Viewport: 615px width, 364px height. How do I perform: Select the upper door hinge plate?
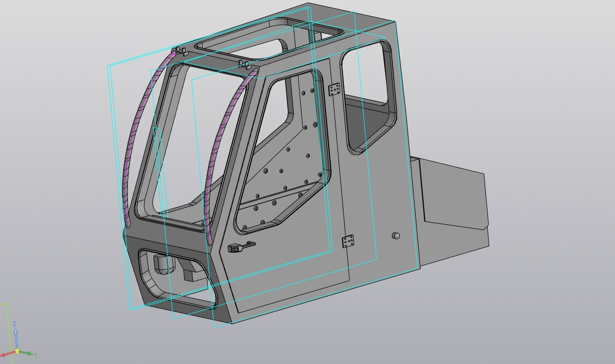click(x=334, y=89)
